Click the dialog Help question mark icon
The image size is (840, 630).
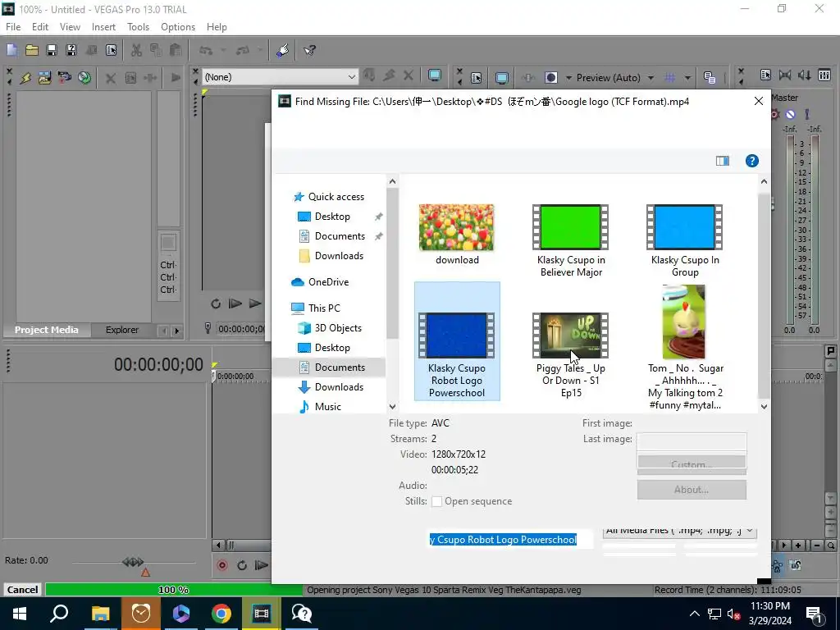coord(751,161)
